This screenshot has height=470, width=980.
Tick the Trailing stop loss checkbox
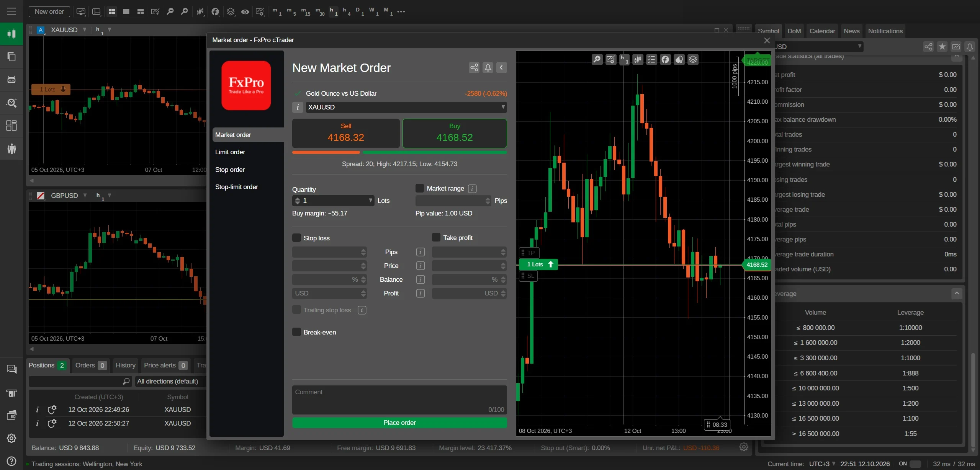pyautogui.click(x=296, y=310)
